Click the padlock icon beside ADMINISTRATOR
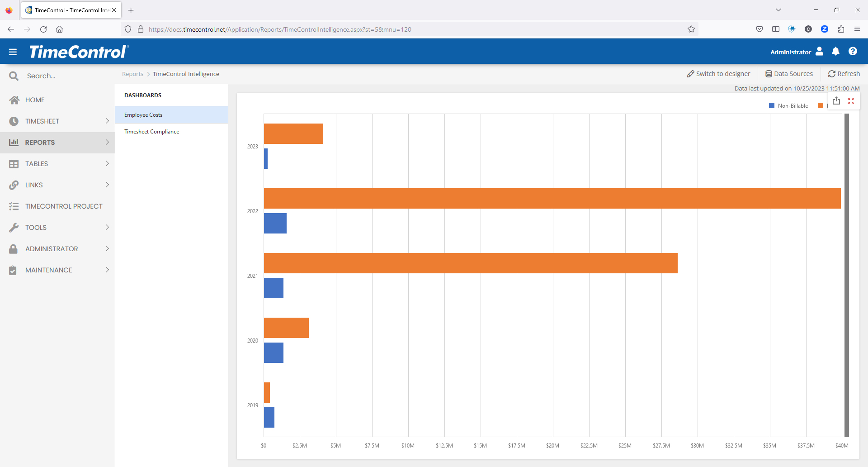Viewport: 868px width, 467px height. (x=14, y=249)
